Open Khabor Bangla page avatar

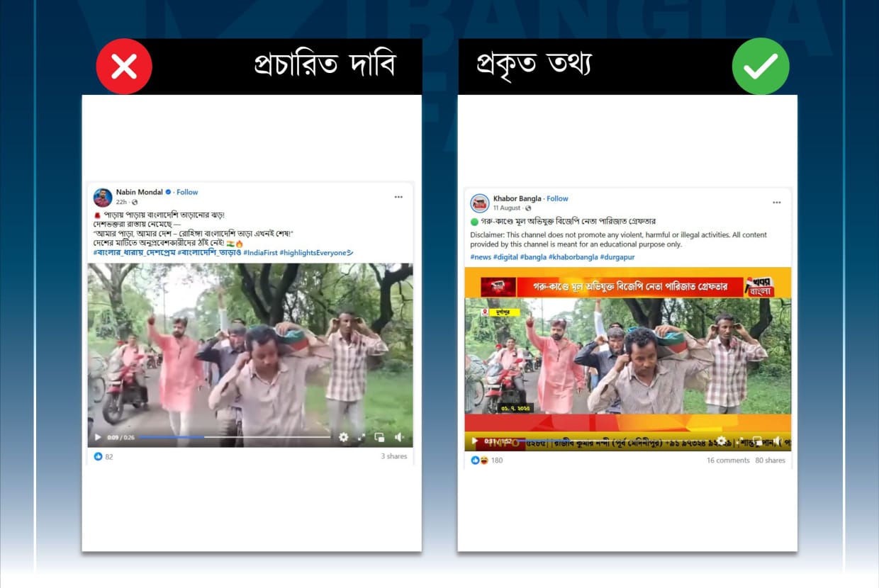coord(480,203)
